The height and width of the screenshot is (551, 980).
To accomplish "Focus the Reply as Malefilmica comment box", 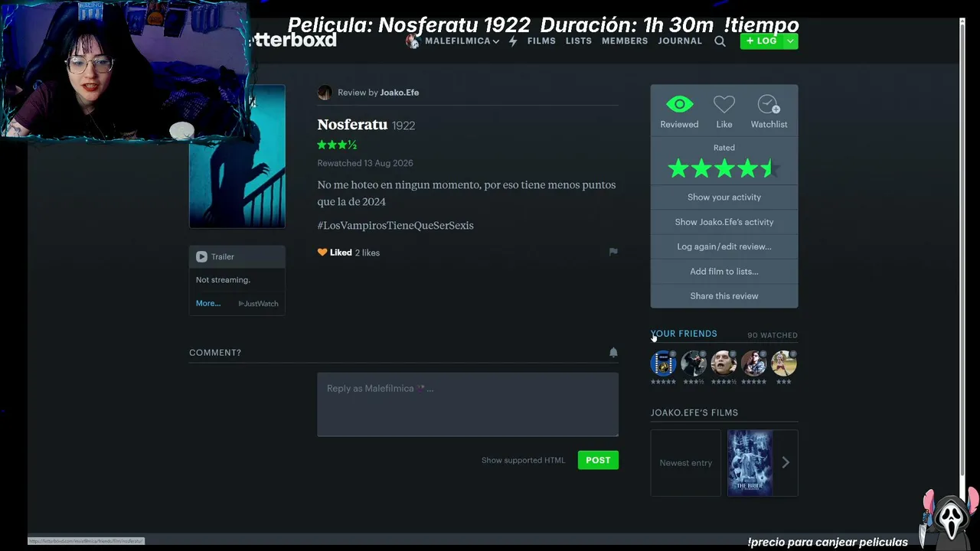I will click(x=468, y=405).
